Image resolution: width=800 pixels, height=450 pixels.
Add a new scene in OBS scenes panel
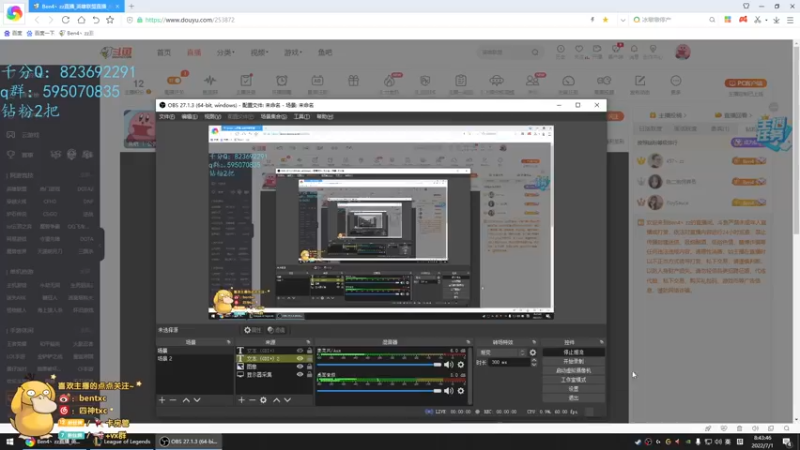pos(162,400)
